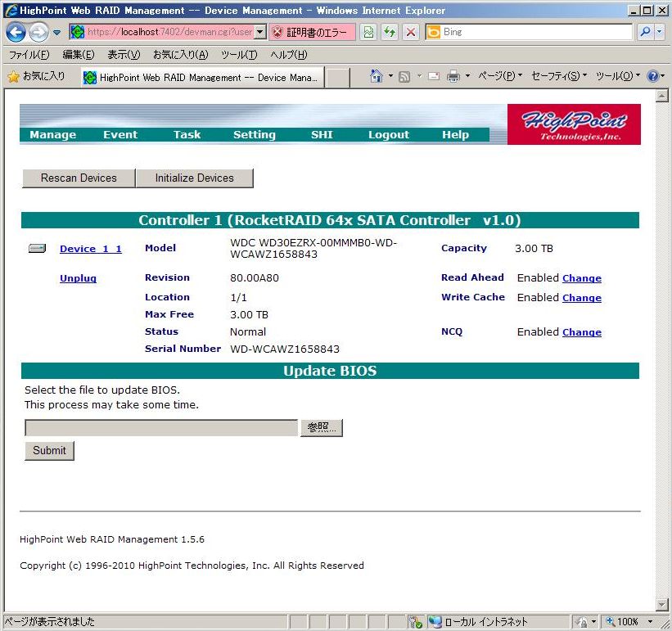Open Help in the navigation bar
The height and width of the screenshot is (631, 672).
click(455, 134)
